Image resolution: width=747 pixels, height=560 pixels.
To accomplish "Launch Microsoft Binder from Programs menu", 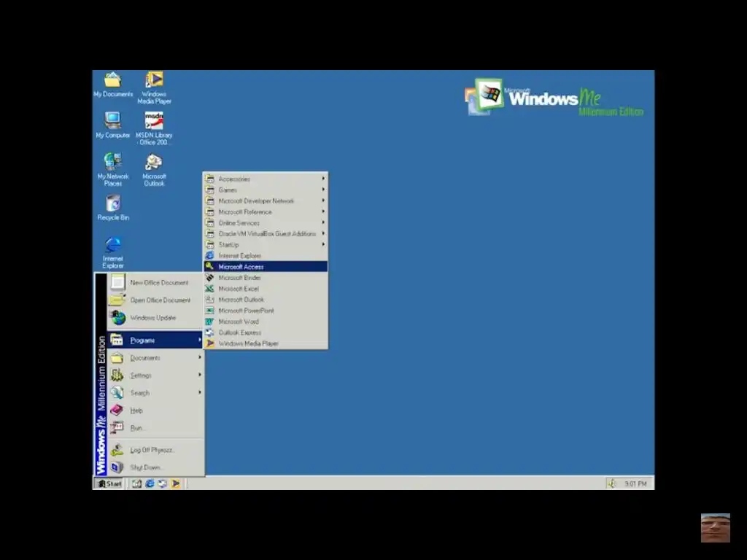I will pyautogui.click(x=266, y=278).
